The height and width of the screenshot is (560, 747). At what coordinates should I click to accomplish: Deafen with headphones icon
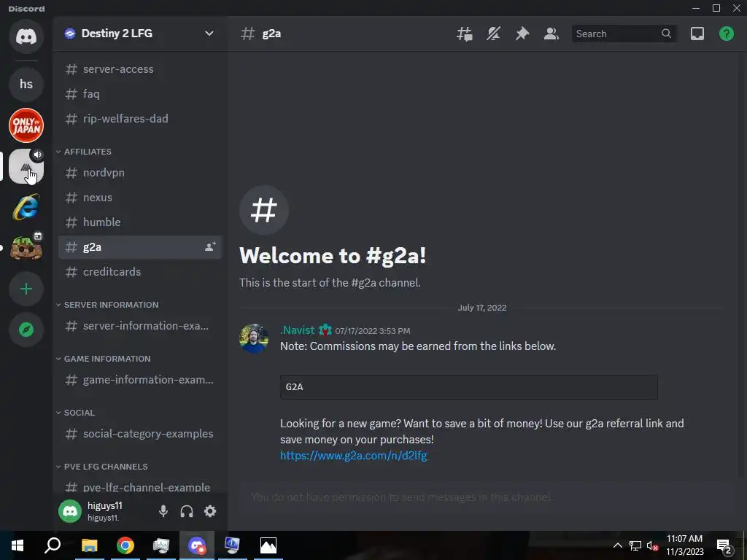click(187, 511)
